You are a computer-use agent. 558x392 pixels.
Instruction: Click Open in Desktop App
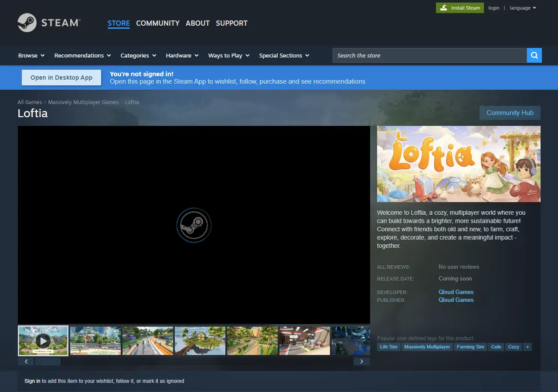pyautogui.click(x=61, y=77)
